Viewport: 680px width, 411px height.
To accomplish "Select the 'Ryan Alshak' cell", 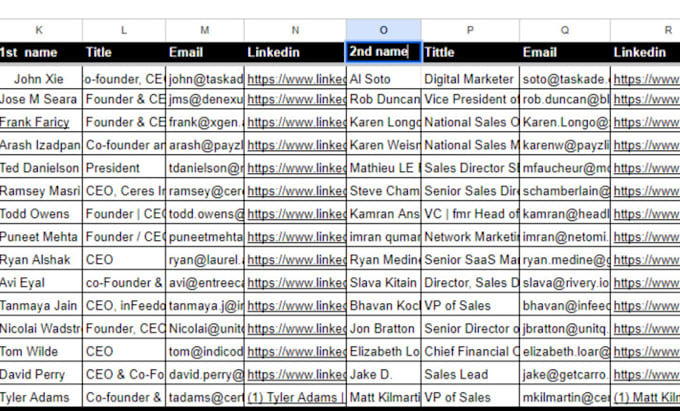I will coord(40,260).
